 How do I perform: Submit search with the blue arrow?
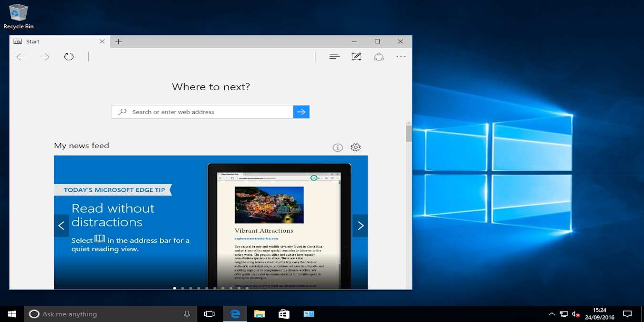(301, 112)
